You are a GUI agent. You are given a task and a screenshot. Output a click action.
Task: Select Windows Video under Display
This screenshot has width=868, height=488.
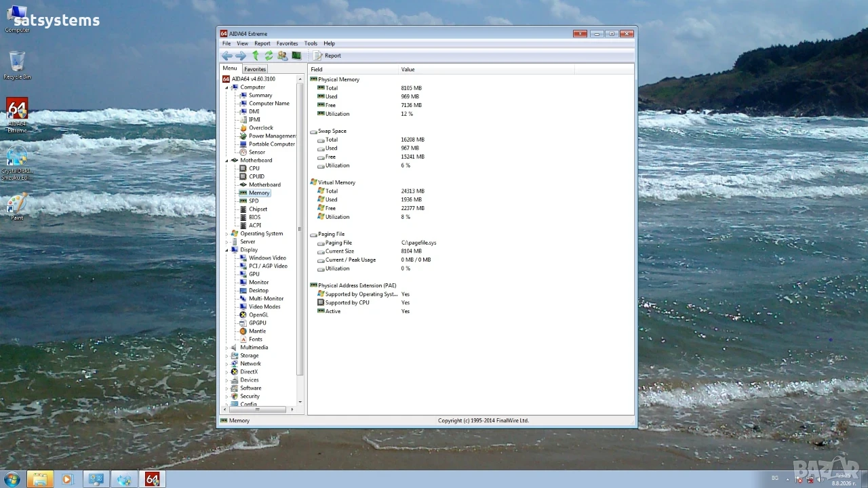coord(267,258)
